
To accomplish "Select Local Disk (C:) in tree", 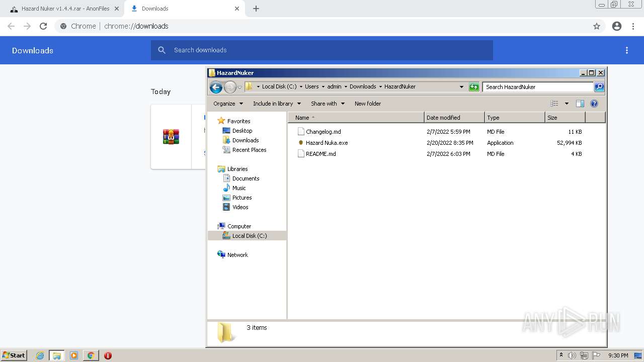I will (249, 236).
